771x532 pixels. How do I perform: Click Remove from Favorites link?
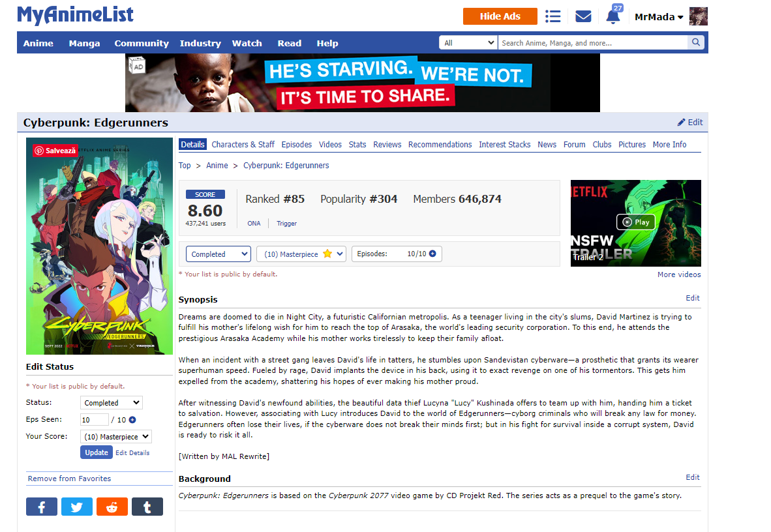point(69,479)
